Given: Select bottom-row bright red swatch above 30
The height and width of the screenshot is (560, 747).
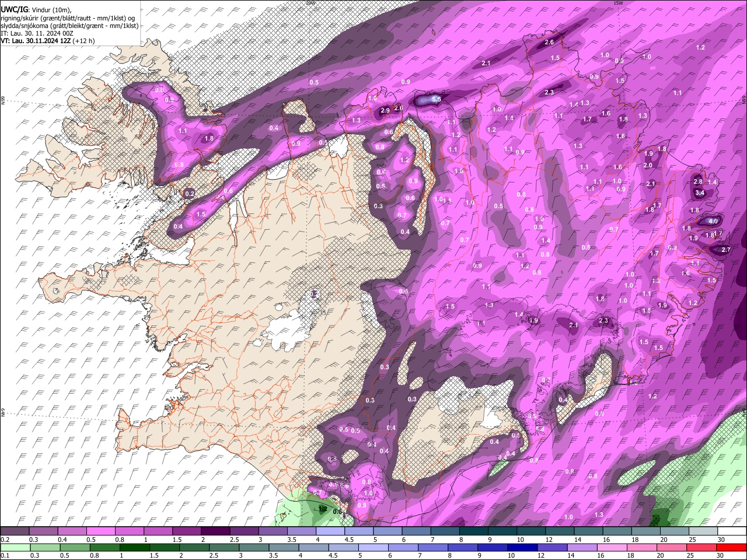Looking at the screenshot, I should [x=732, y=548].
